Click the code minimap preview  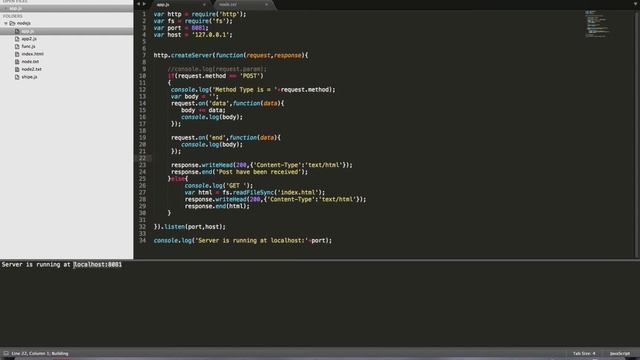[x=597, y=24]
